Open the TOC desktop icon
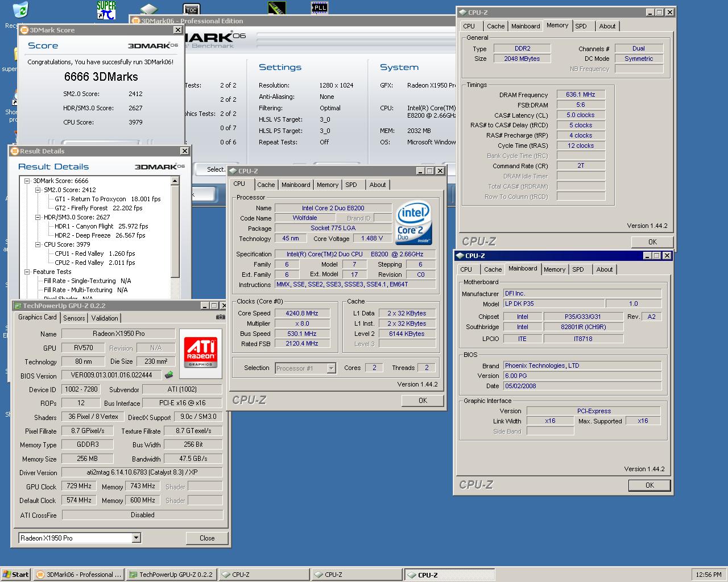Screen dimensions: 728x582 tap(192, 9)
